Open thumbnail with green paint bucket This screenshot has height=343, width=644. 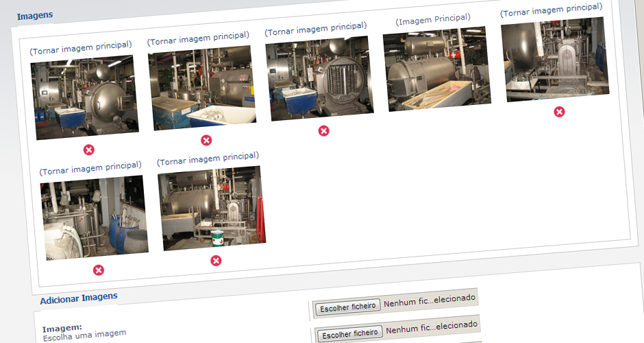tap(212, 208)
